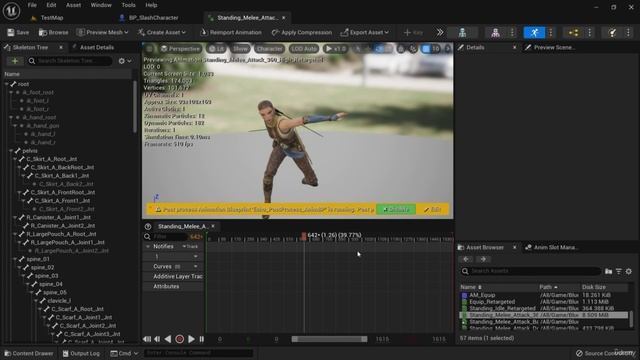
Task: Open the Content Drawer
Action: click(x=29, y=353)
